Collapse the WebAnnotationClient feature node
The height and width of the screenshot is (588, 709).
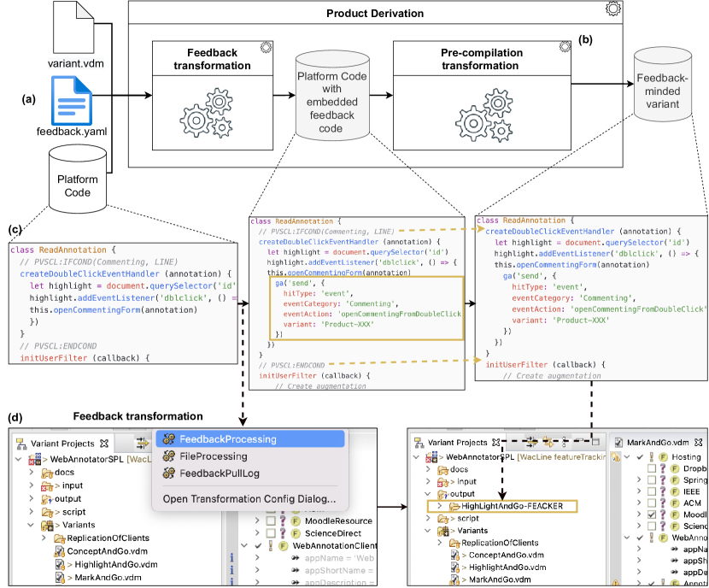244,545
